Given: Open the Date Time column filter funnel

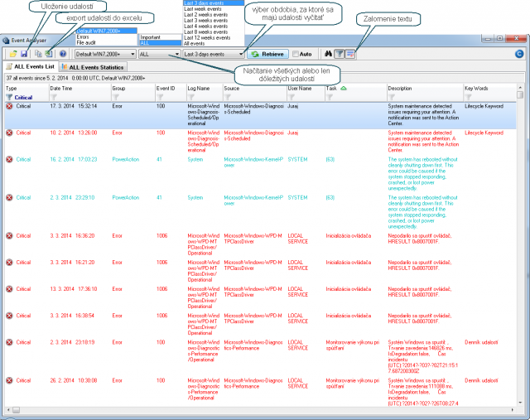Looking at the screenshot, I should [53, 98].
